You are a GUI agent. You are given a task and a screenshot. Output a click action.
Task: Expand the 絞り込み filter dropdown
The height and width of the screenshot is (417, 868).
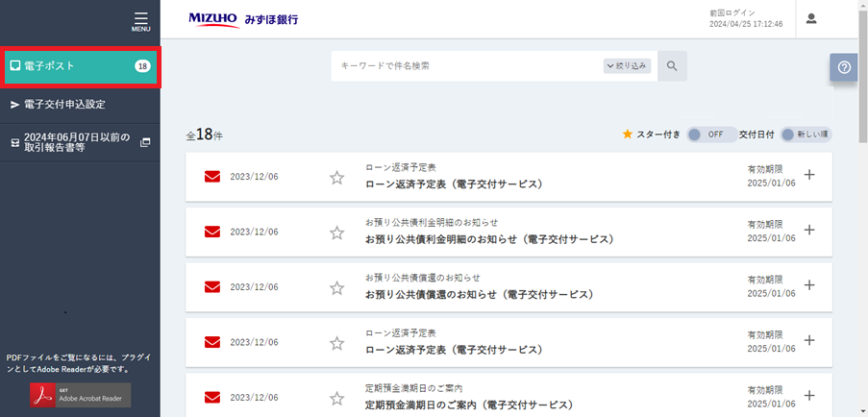point(627,65)
